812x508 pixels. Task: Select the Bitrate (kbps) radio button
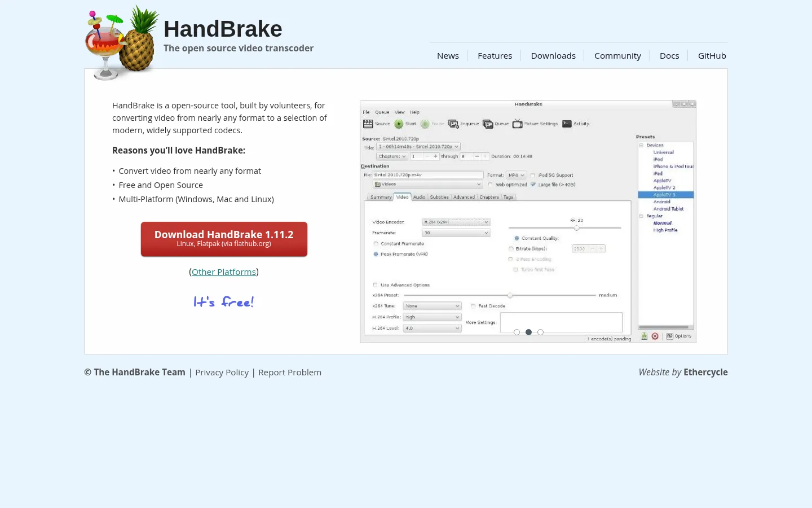click(x=511, y=248)
